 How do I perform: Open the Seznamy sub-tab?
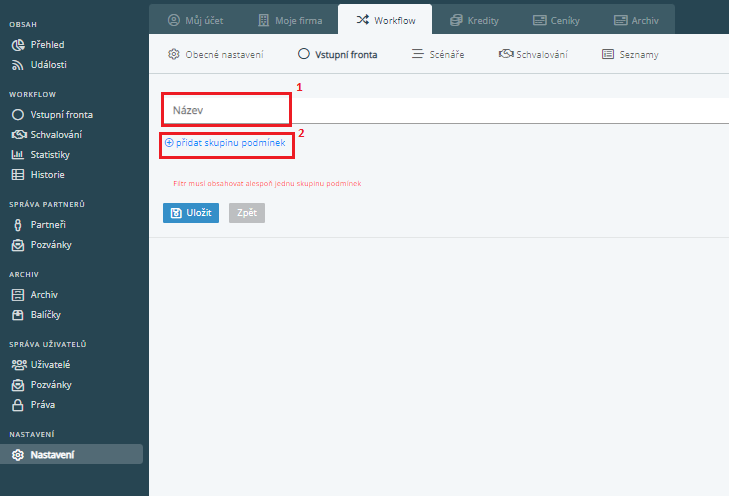630,54
